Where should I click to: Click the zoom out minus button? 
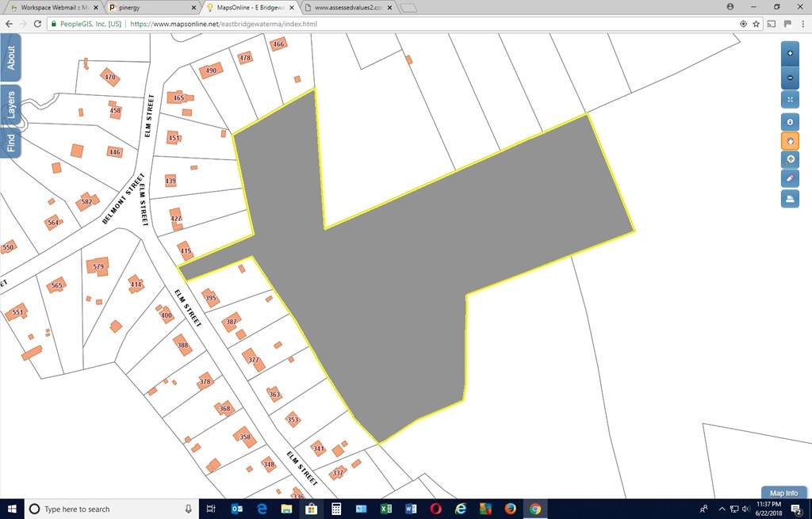790,78
